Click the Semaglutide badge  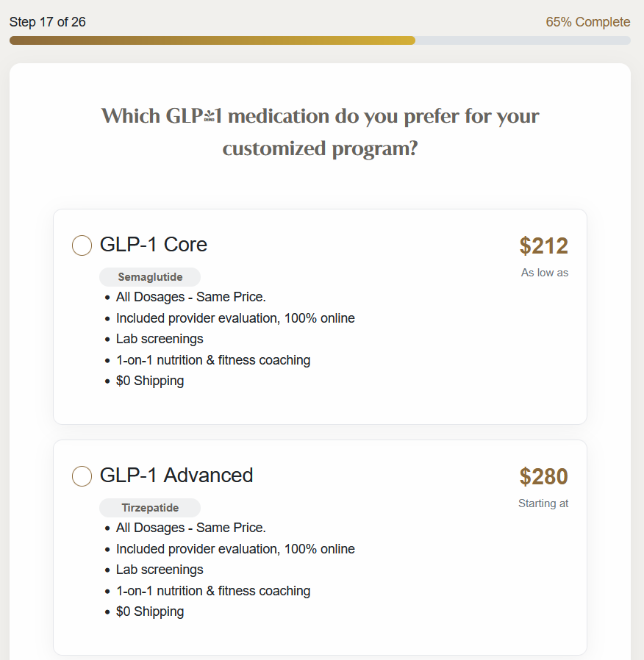[x=150, y=277]
